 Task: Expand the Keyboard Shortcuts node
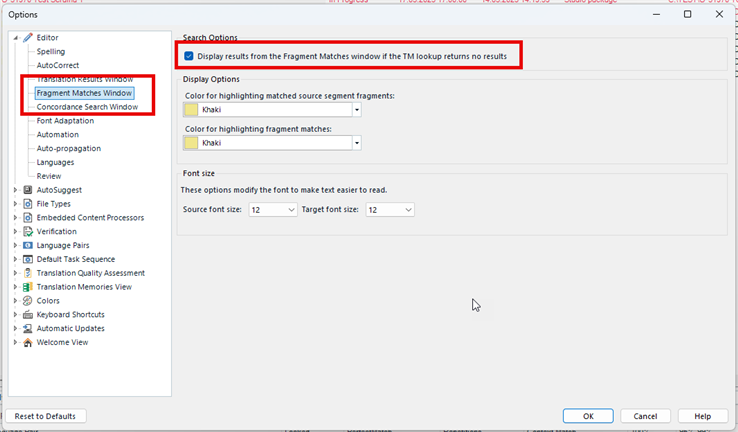[16, 314]
